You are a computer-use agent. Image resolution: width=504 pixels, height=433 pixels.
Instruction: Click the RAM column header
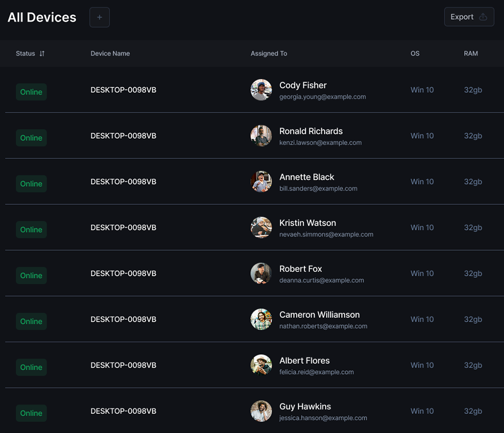coord(471,54)
